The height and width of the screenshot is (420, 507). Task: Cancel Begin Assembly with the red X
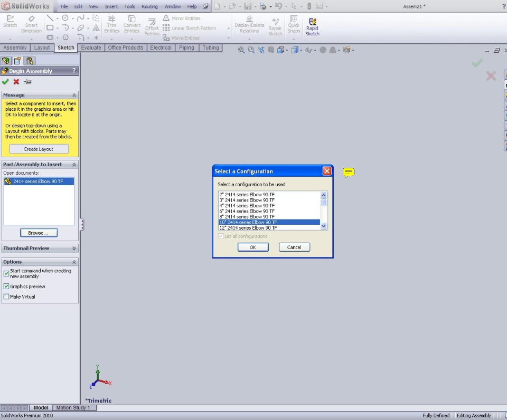16,82
